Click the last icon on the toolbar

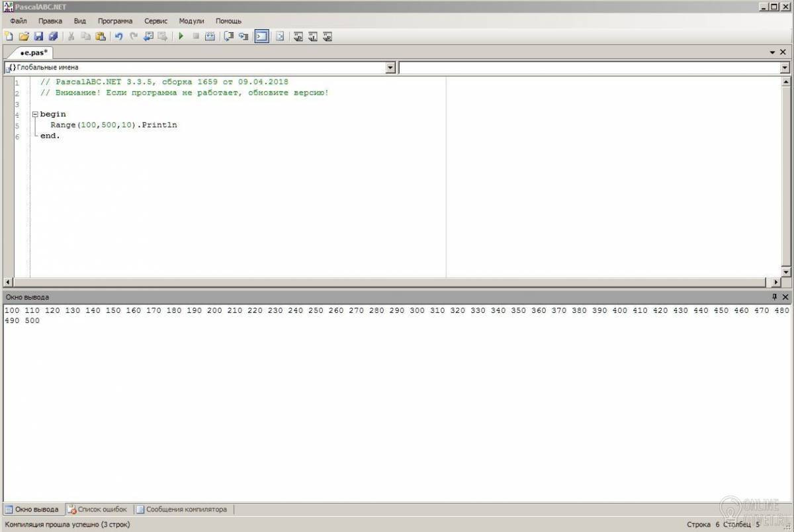coord(328,36)
